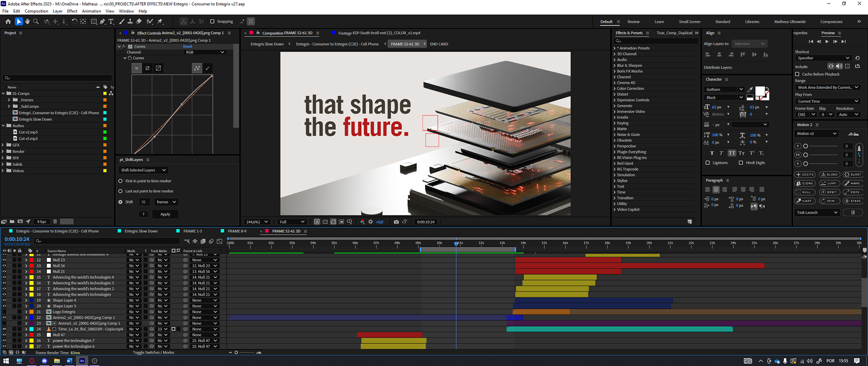Select the Pen tool

pyautogui.click(x=103, y=21)
